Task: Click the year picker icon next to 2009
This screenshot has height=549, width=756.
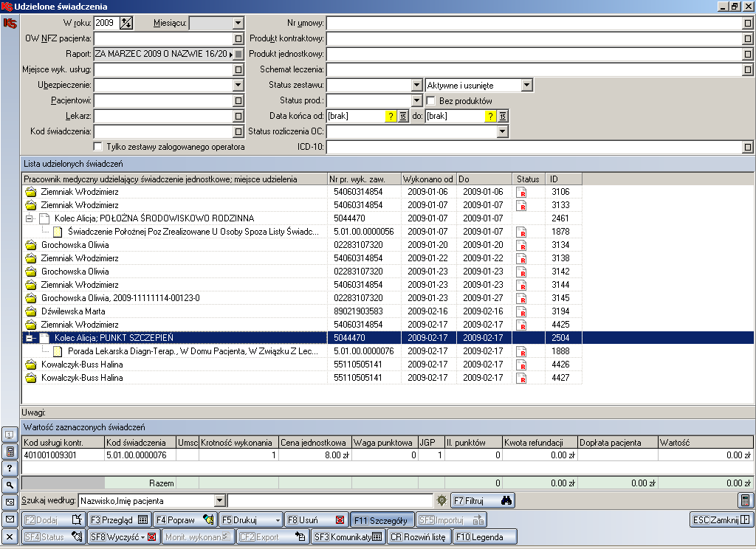Action: point(126,23)
